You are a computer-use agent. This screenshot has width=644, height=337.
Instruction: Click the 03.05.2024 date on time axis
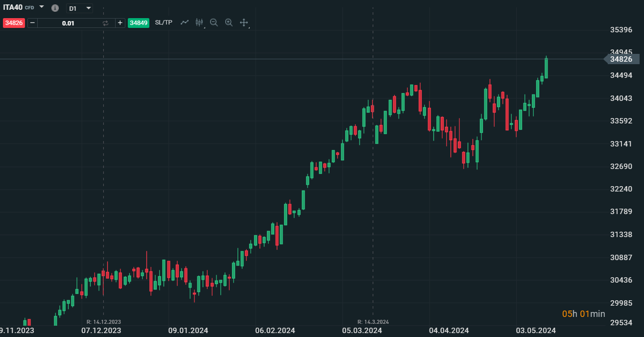(x=536, y=331)
